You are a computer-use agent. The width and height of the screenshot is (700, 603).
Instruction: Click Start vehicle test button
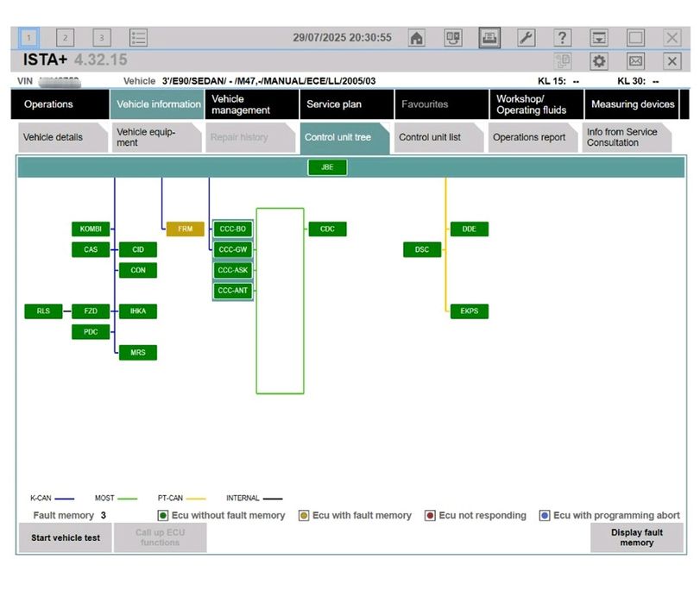pos(66,537)
